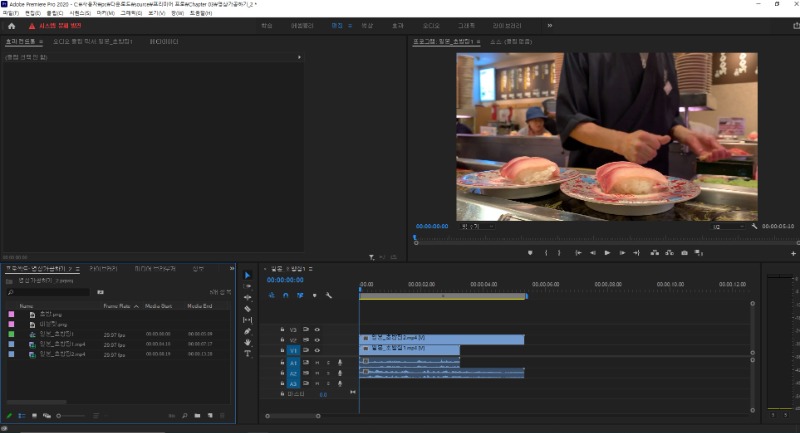Mute audio track A1

(317, 363)
